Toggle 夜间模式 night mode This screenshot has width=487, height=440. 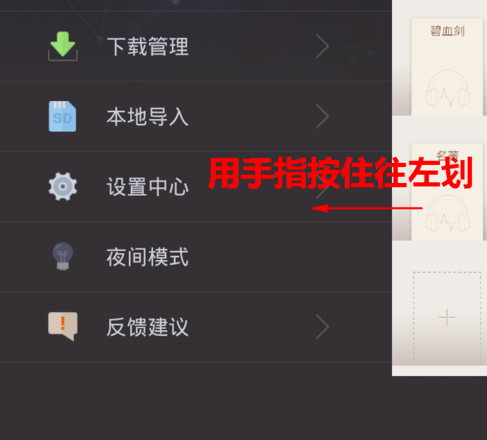196,257
